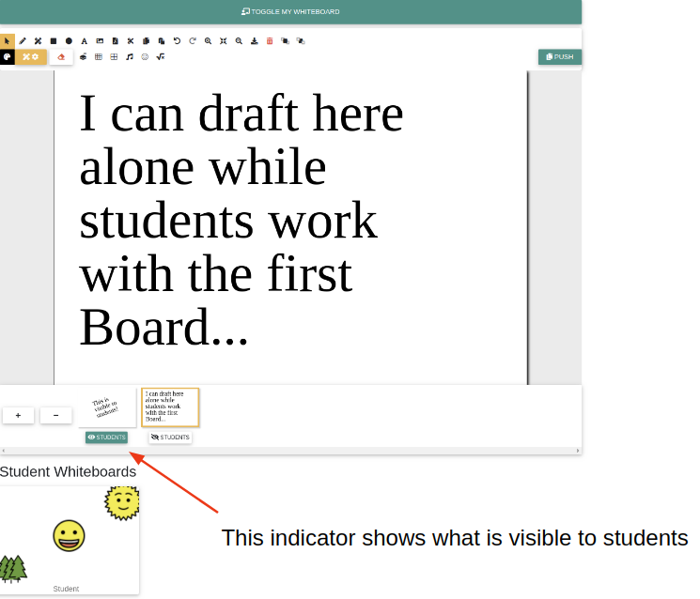The height and width of the screenshot is (599, 700).
Task: Delete with the red trash icon
Action: (x=270, y=41)
